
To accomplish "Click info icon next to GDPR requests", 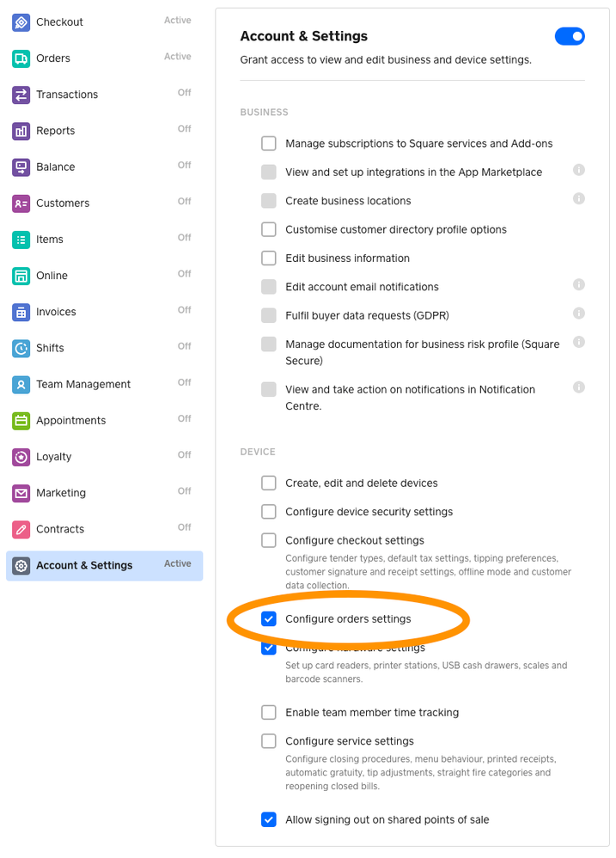I will (x=579, y=313).
